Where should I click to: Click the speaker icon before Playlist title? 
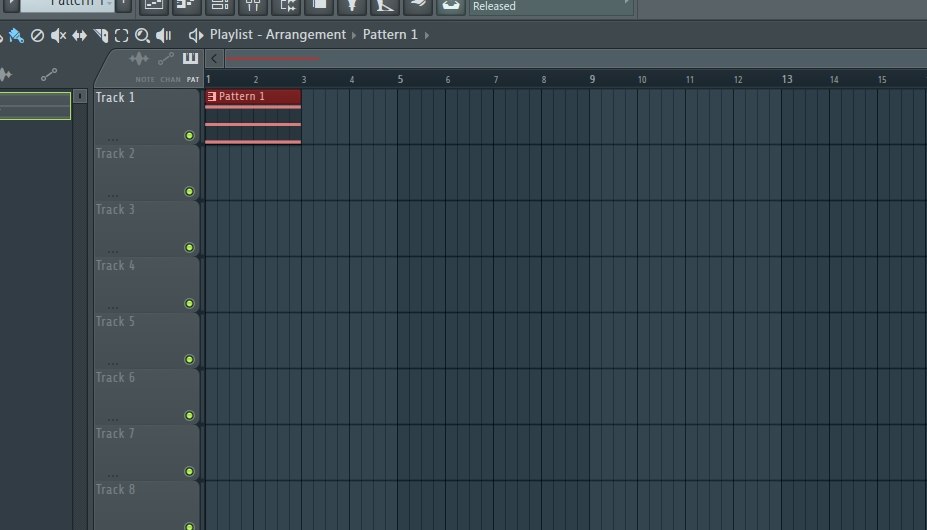[x=196, y=35]
